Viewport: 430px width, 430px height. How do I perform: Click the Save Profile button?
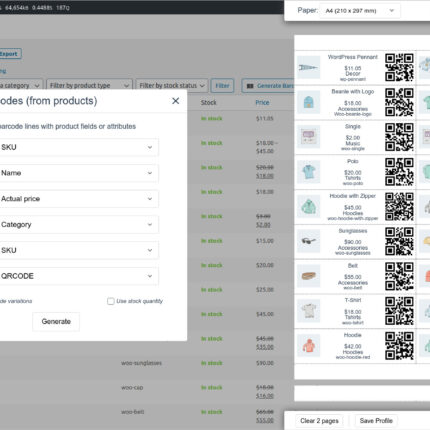coord(376,421)
